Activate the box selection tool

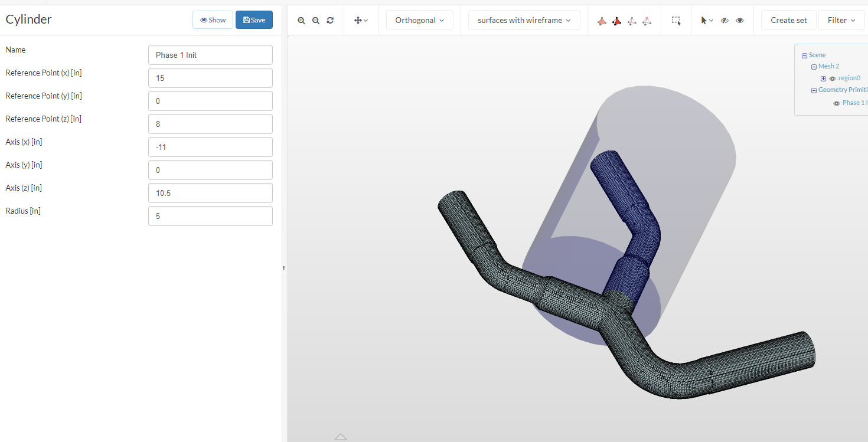coord(676,20)
